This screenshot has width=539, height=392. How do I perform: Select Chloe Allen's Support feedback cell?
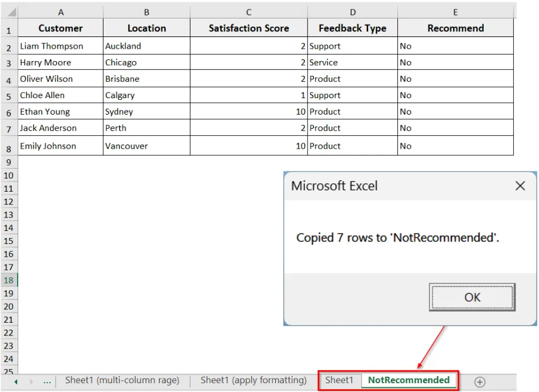point(353,95)
